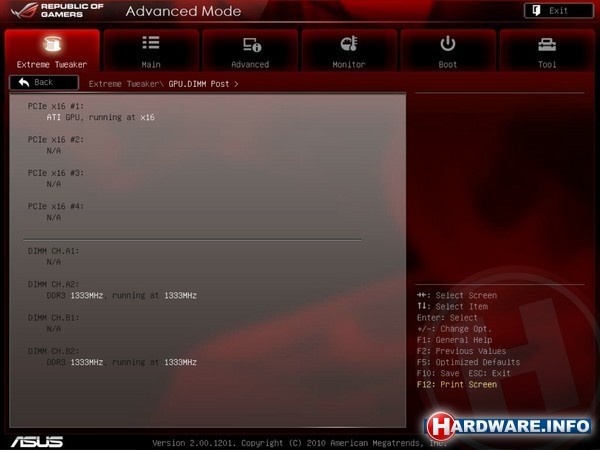The height and width of the screenshot is (450, 600).
Task: Click the 'Select Screen' help line
Action: (x=457, y=295)
